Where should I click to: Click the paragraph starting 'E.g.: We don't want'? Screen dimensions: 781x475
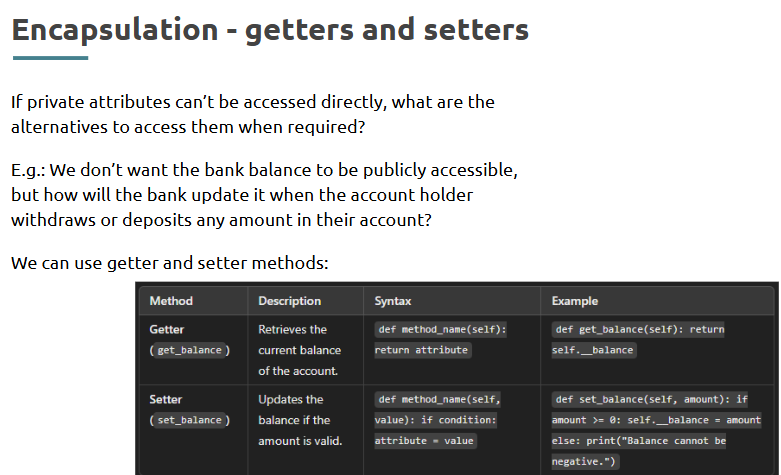pyautogui.click(x=264, y=195)
